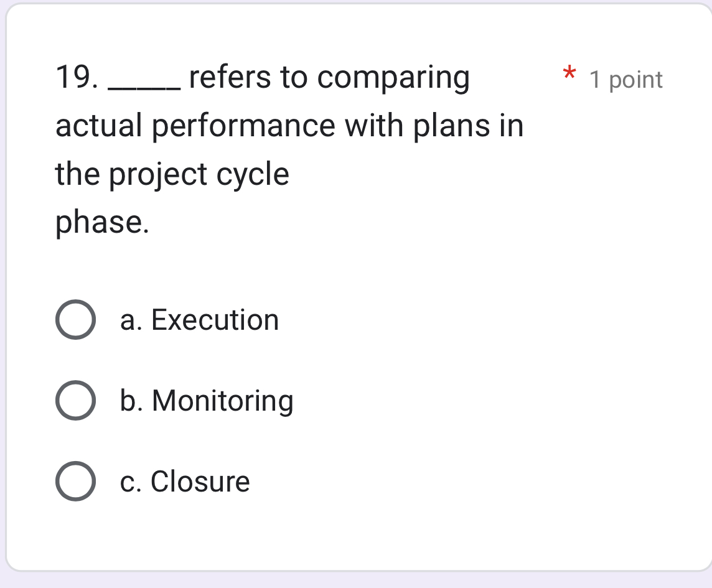712x588 pixels.
Task: Click the top edge of the question card
Action: coord(355,7)
